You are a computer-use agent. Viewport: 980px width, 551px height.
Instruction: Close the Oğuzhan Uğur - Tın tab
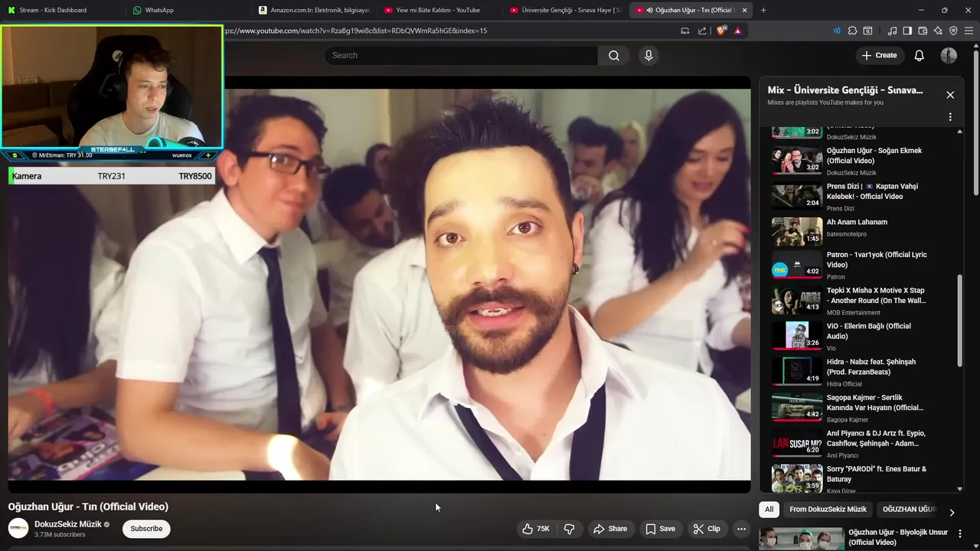(744, 10)
